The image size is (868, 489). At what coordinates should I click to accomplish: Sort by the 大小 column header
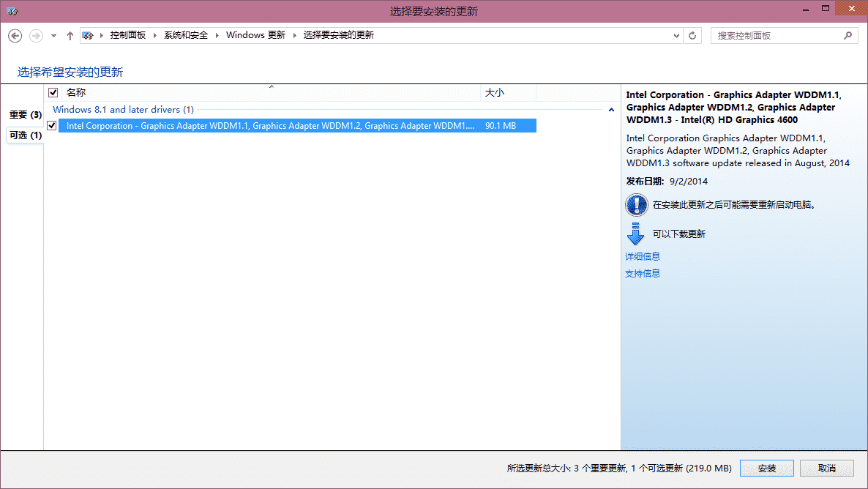tap(495, 93)
